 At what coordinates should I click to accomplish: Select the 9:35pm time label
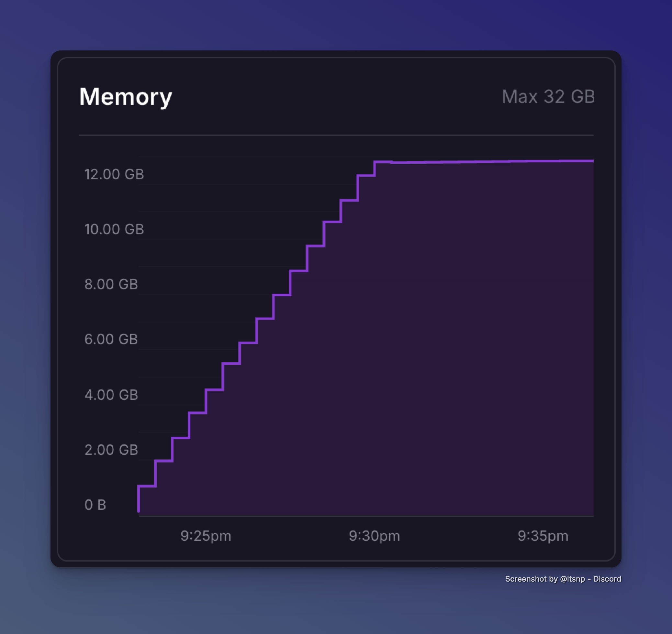pos(543,536)
